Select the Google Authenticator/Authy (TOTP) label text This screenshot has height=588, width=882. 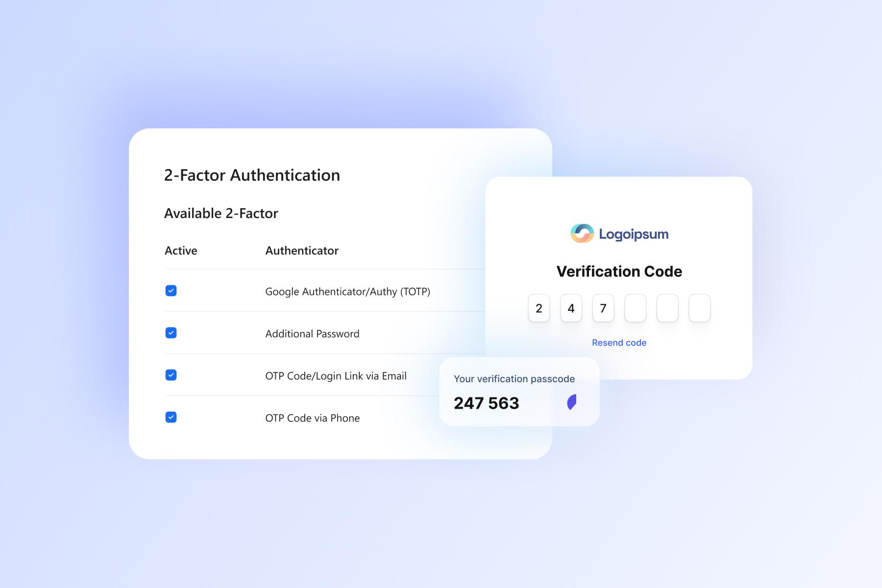click(347, 292)
